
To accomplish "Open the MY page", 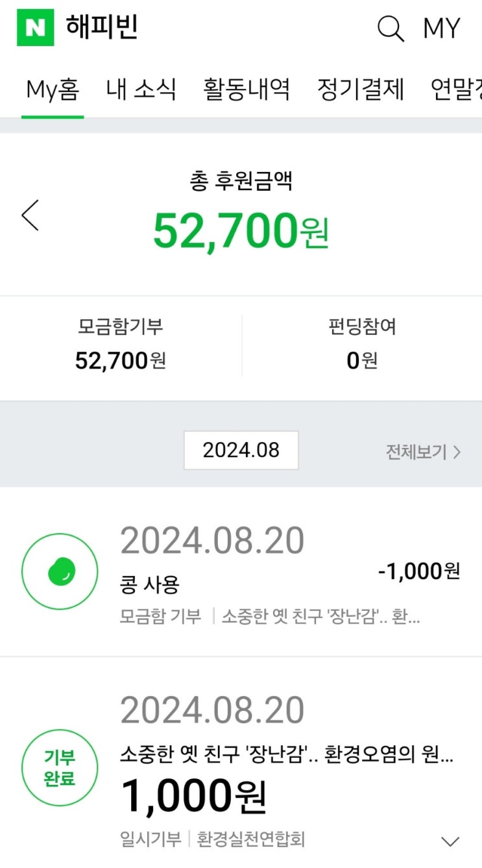I will 442,29.
